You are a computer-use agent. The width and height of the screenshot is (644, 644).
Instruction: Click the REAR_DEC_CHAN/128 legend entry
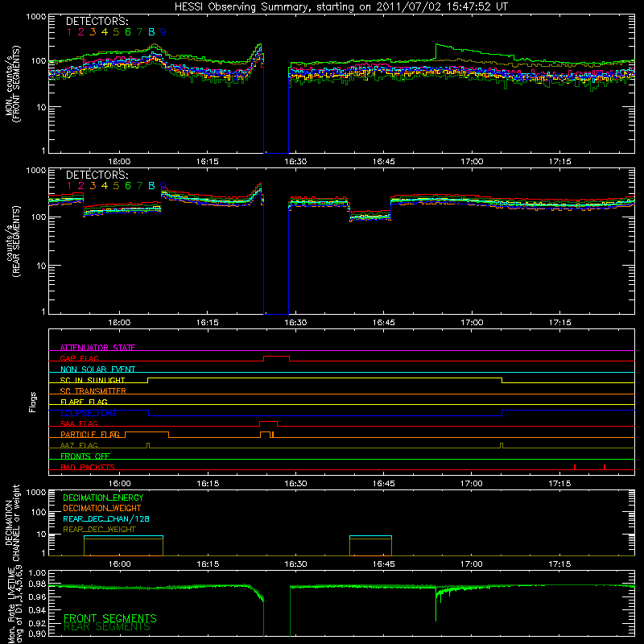point(106,518)
